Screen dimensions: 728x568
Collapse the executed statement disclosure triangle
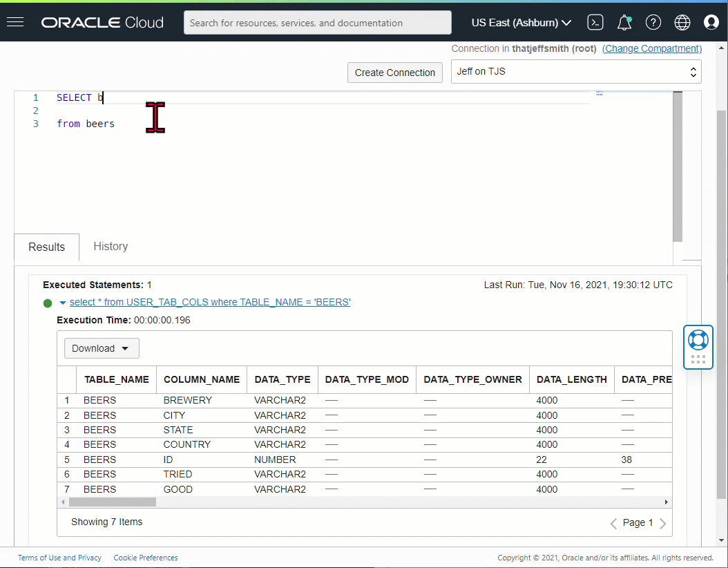pyautogui.click(x=63, y=303)
